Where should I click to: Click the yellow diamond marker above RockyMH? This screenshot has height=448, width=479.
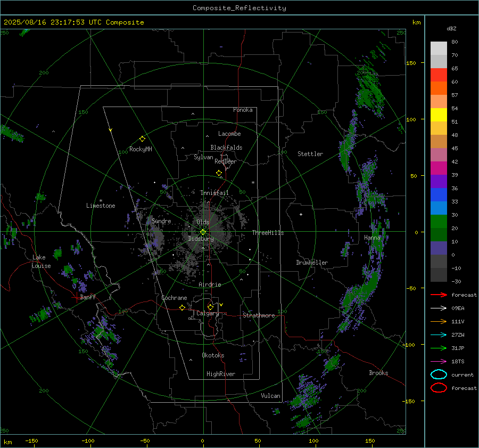[x=142, y=139]
